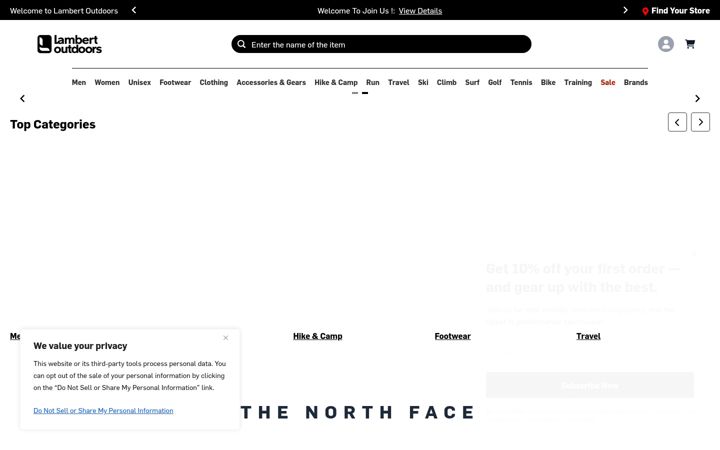720x450 pixels.
Task: Go to next hero banner slide
Action: [697, 98]
